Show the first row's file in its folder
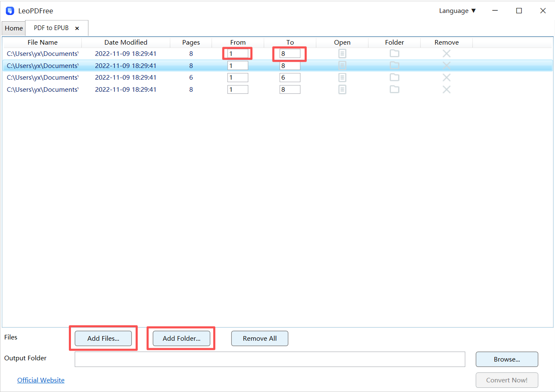Screen dimensions: 555x392 tap(394, 53)
